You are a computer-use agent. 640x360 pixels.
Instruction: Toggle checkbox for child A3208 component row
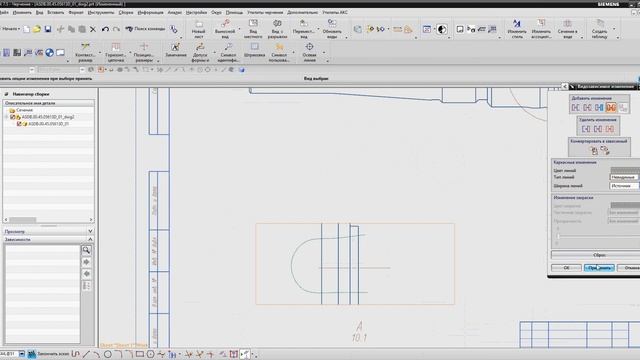coord(19,124)
